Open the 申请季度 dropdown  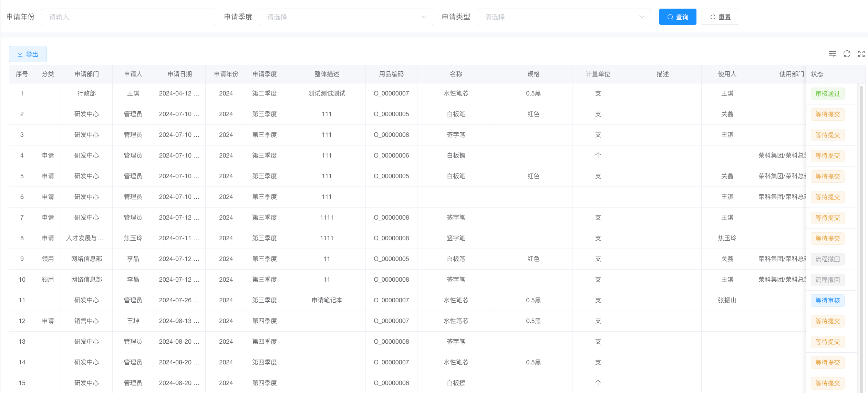click(x=345, y=17)
